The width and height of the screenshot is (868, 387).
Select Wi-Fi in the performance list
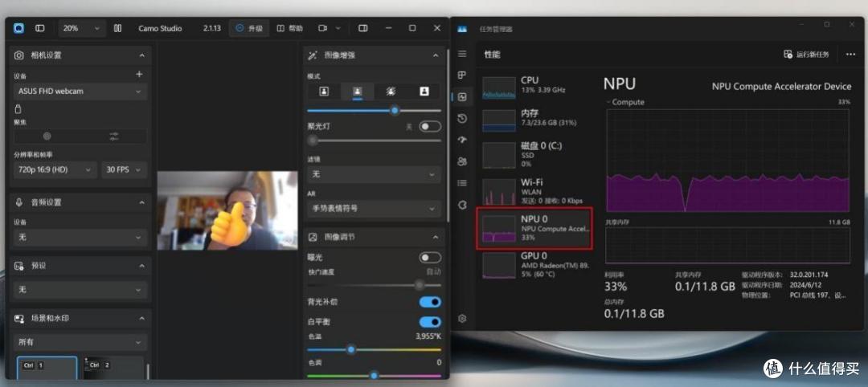[x=534, y=191]
